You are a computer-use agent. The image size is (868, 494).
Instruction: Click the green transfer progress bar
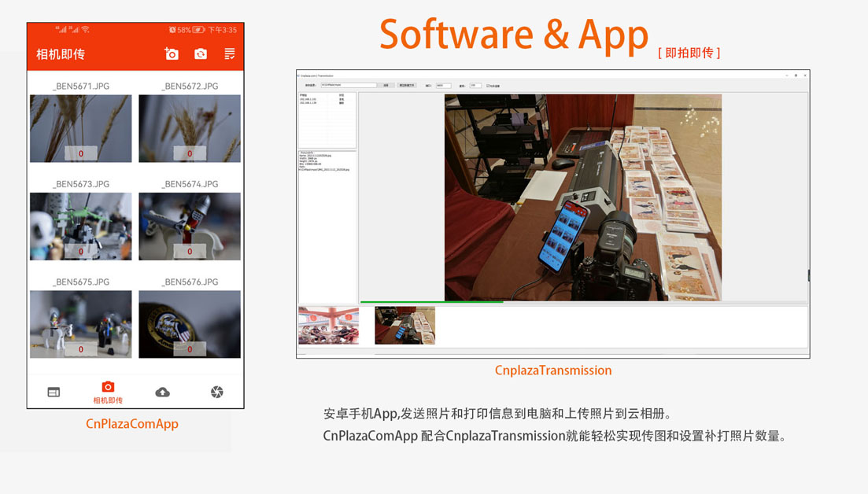click(x=431, y=302)
